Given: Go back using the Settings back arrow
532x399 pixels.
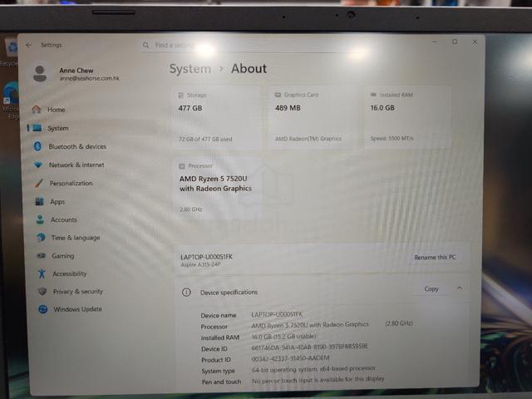Looking at the screenshot, I should [x=29, y=45].
